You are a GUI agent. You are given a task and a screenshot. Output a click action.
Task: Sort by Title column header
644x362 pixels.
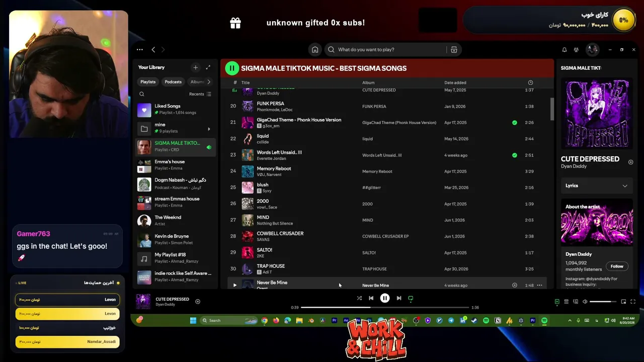[x=246, y=82]
